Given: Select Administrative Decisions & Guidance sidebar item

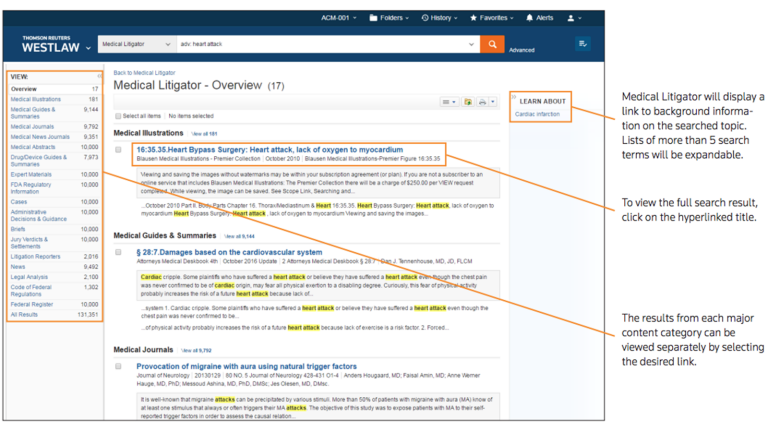Looking at the screenshot, I should pos(39,216).
